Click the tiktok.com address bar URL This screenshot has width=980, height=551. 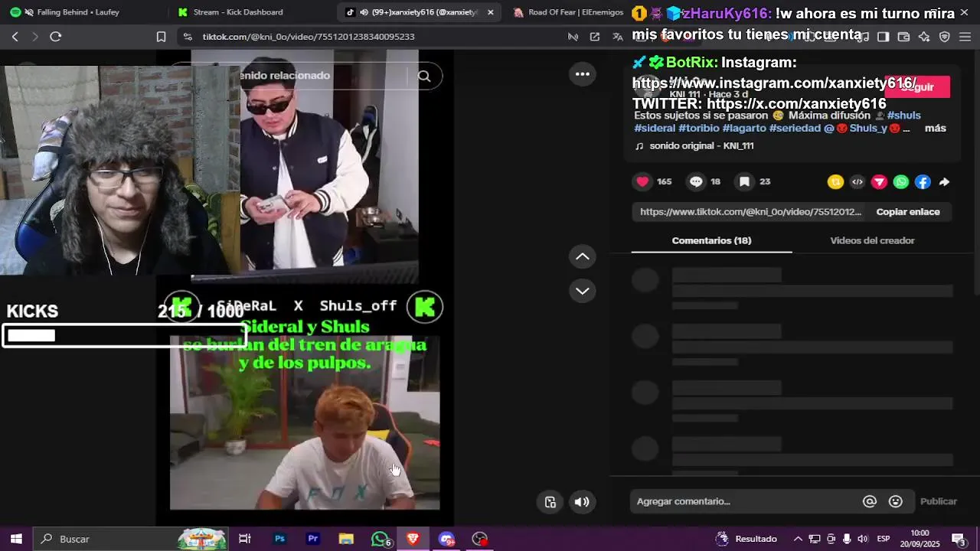point(309,37)
